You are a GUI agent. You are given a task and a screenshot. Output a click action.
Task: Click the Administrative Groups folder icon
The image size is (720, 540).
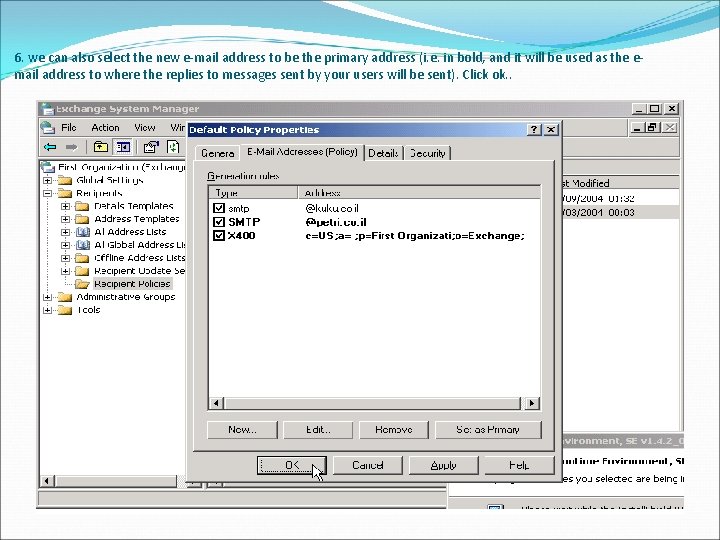(65, 297)
